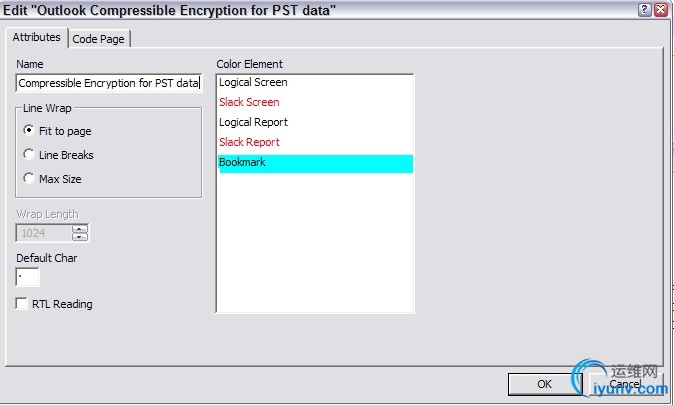Decrease Wrap Length with down arrow
The height and width of the screenshot is (405, 674).
(x=81, y=237)
